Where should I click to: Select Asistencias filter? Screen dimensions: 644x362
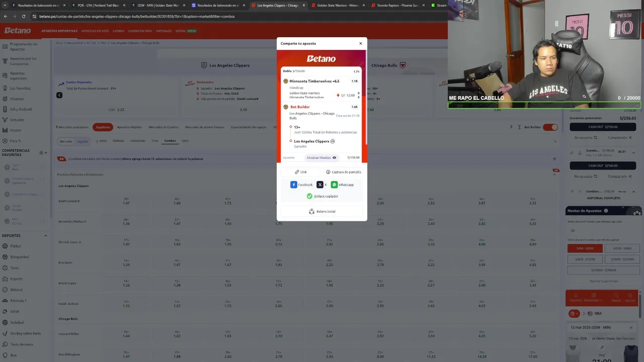tap(138, 141)
